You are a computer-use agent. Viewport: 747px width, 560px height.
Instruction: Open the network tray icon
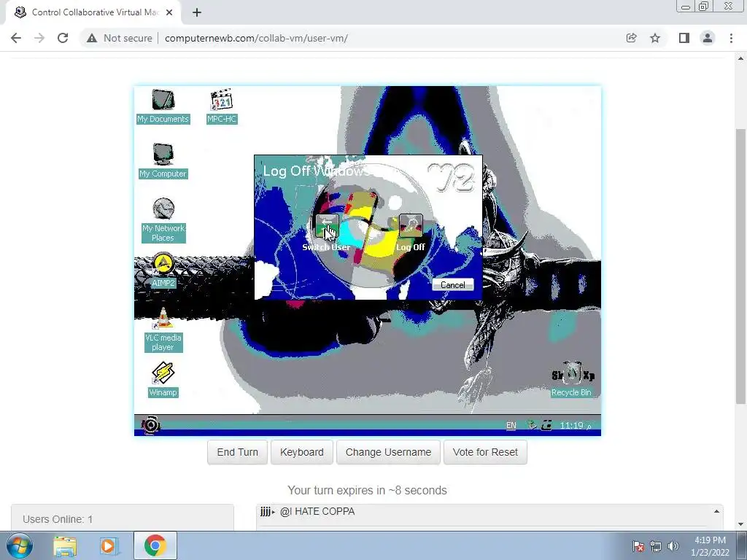656,546
